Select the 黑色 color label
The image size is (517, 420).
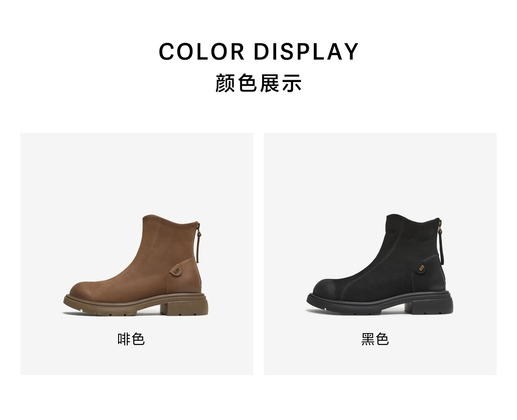coord(375,339)
